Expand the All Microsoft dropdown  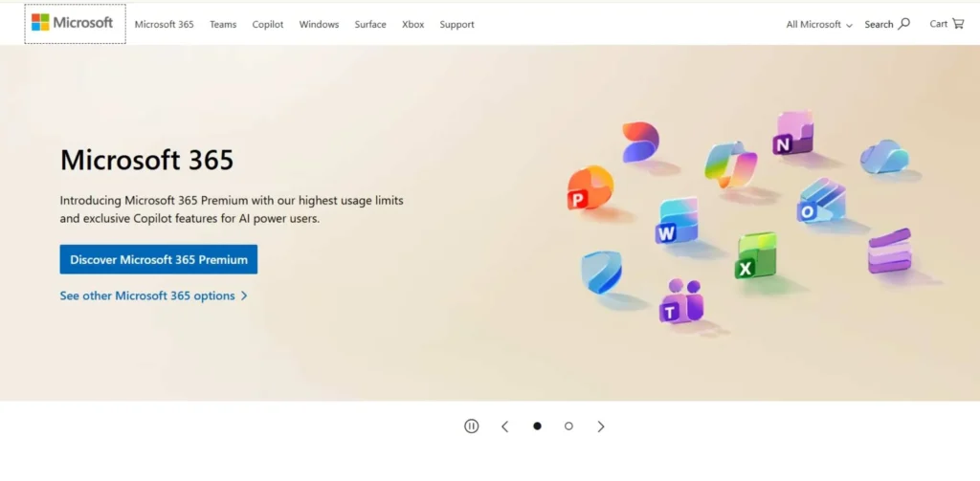(x=818, y=24)
